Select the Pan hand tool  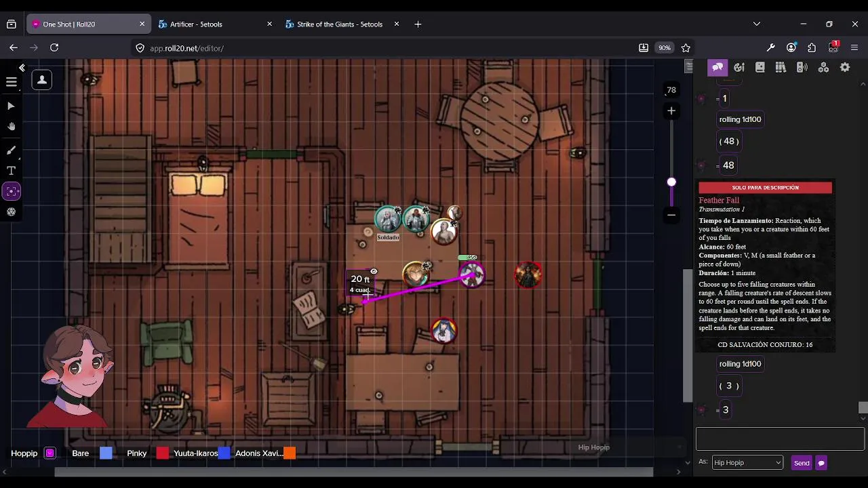11,127
